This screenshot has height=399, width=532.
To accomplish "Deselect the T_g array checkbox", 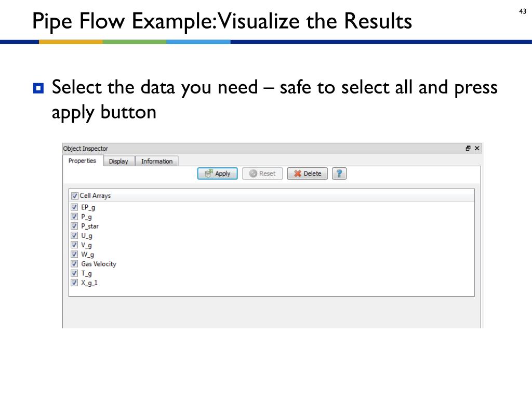I will 74,273.
